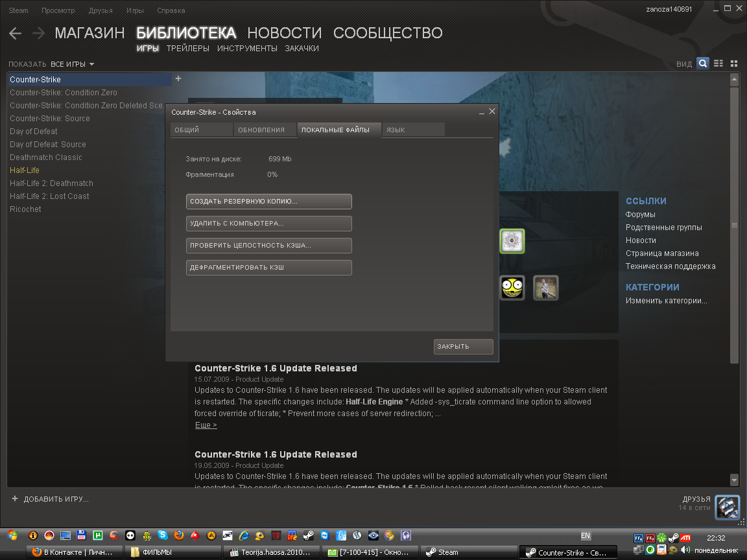Open ffdshow audio tray icon
The height and width of the screenshot is (560, 747).
coord(638,539)
